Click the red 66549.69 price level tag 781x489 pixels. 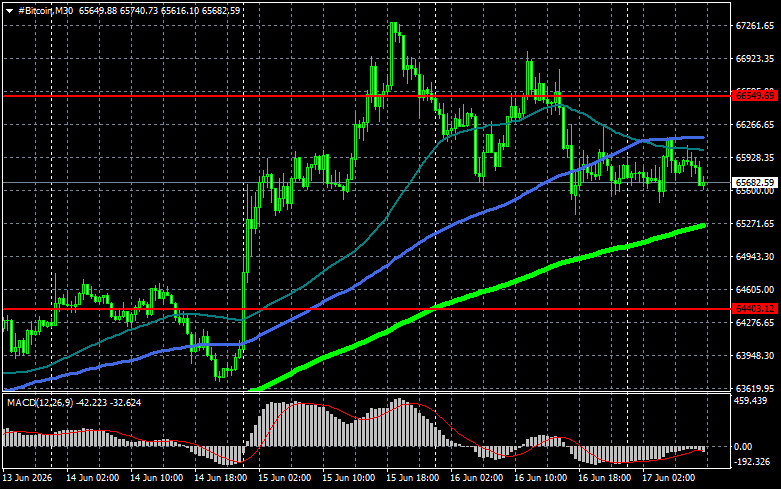(755, 96)
